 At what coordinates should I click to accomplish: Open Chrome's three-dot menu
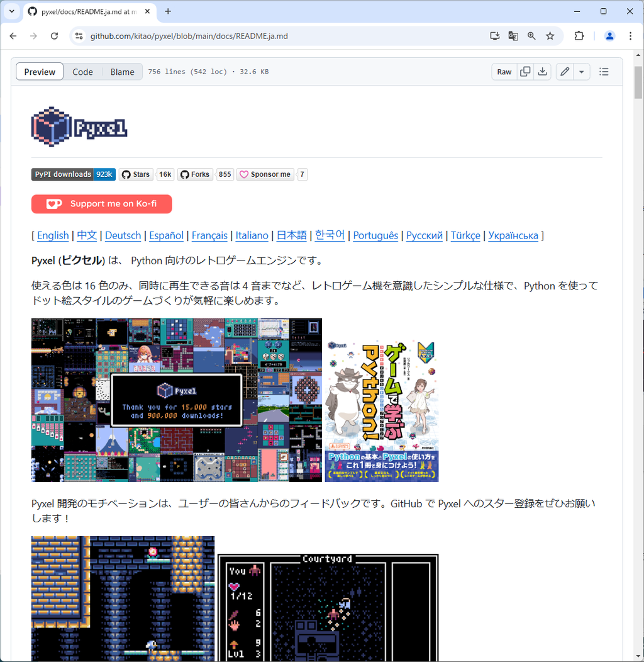[630, 36]
